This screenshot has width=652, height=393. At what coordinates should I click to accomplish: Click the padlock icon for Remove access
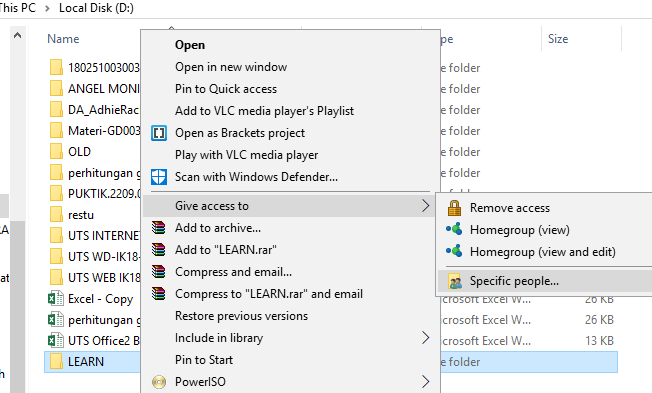[454, 208]
